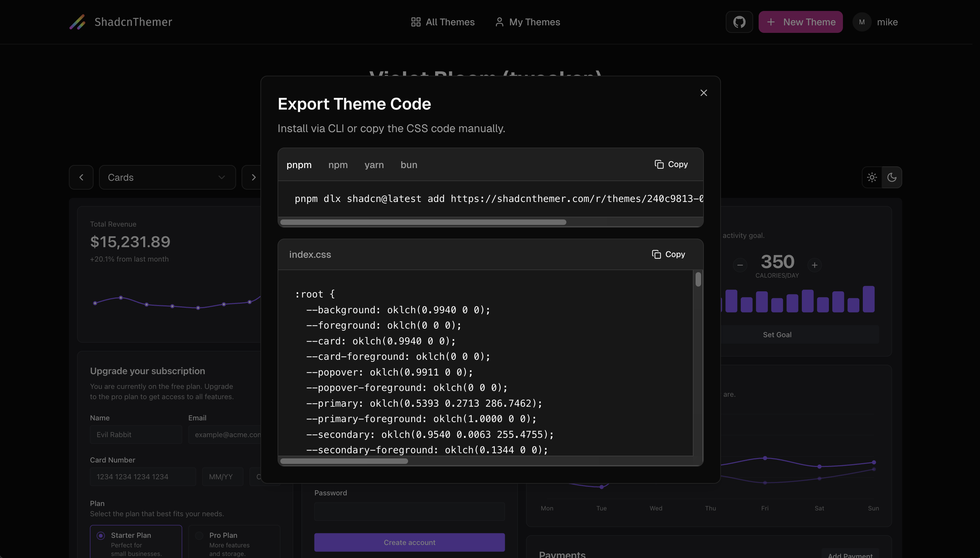Open the All Themes page

tap(443, 22)
